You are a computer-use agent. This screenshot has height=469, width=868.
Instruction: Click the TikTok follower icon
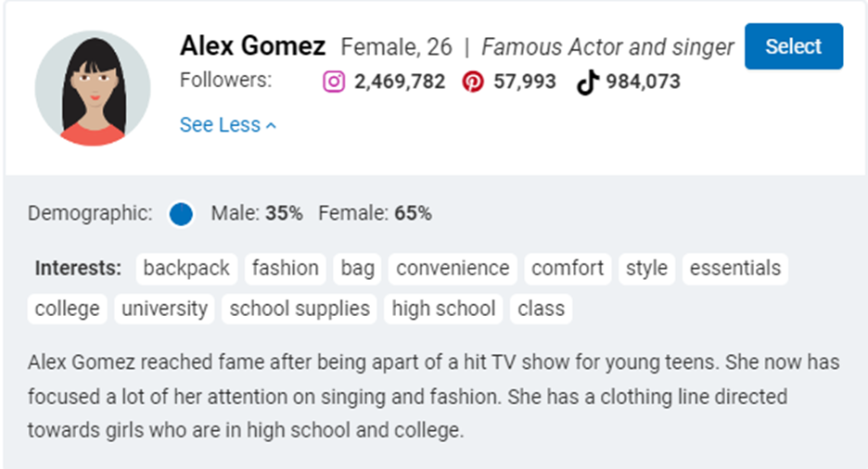(588, 82)
